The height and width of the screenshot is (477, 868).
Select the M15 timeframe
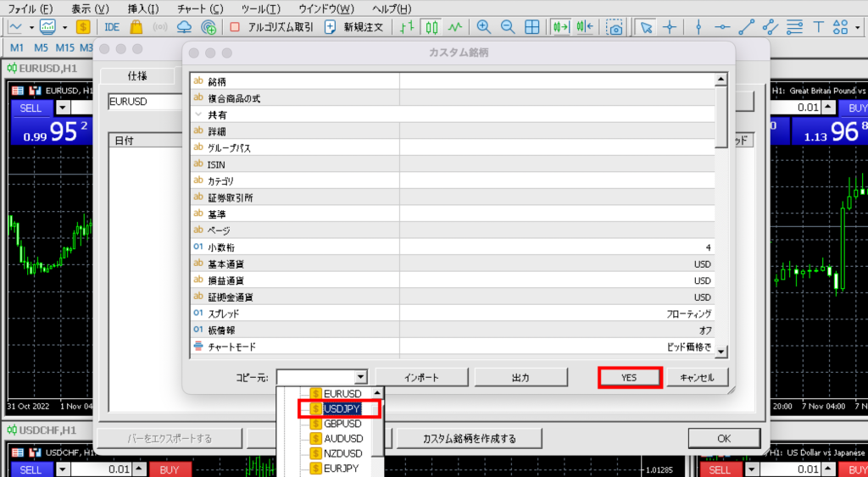point(64,47)
